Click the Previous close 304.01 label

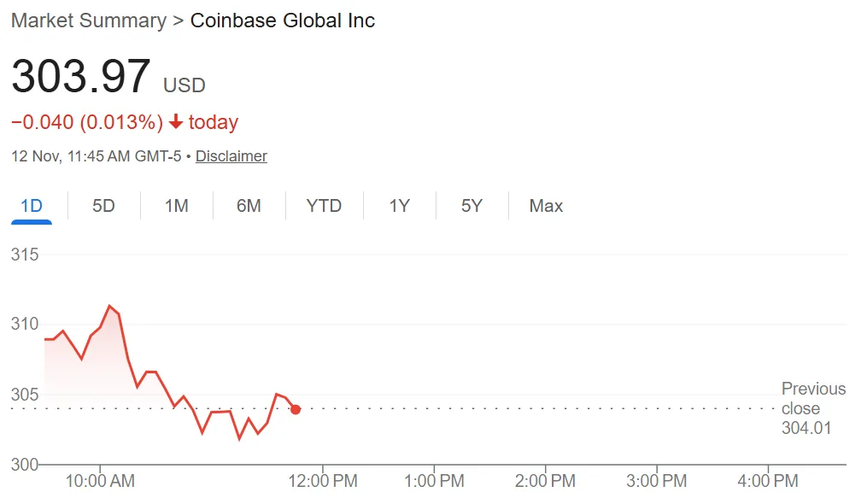[812, 409]
